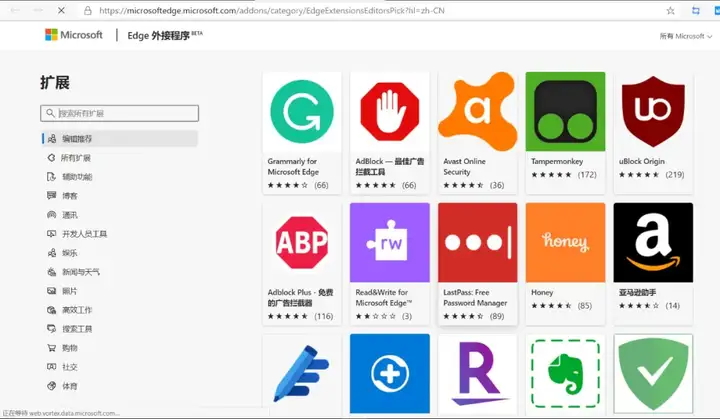Click the (3) review count under Read&Write
The height and width of the screenshot is (419, 720).
407,316
